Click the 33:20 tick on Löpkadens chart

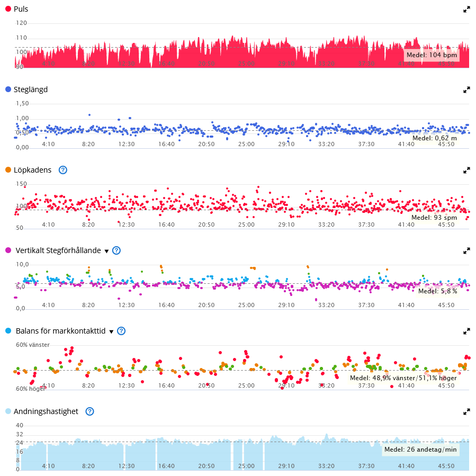tap(326, 224)
